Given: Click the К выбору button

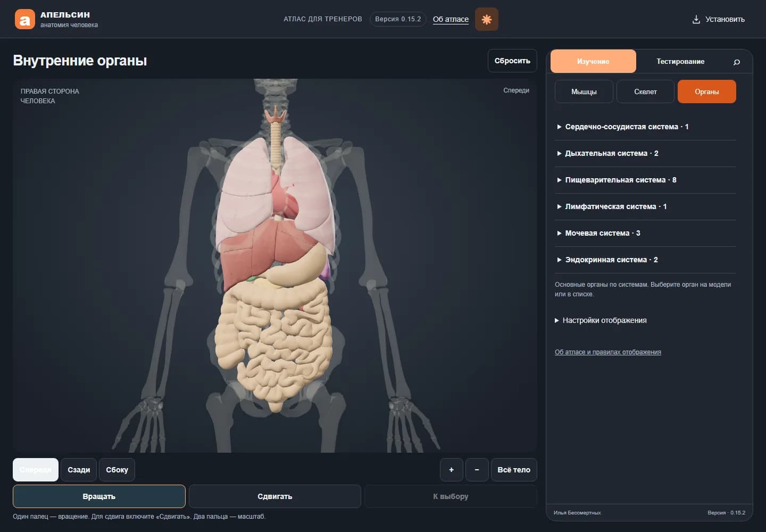Looking at the screenshot, I should [x=451, y=496].
